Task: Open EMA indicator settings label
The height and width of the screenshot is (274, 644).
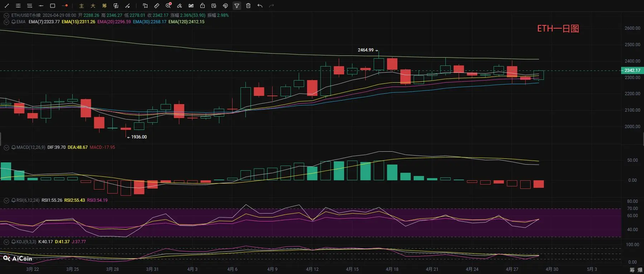Action: coord(21,22)
